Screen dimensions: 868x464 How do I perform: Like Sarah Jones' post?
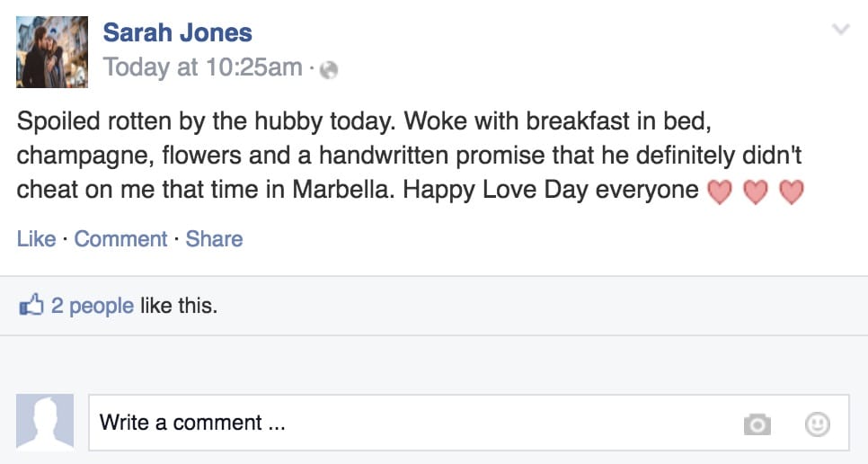pyautogui.click(x=36, y=238)
